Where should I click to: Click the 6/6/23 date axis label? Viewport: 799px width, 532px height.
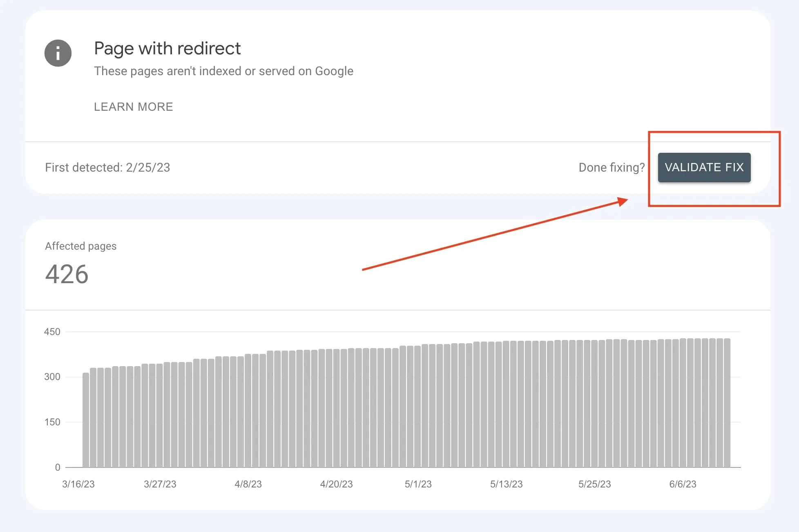[x=683, y=484]
